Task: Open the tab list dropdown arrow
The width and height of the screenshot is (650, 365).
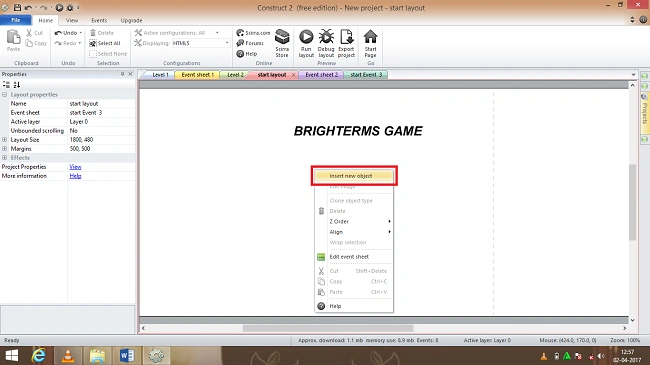Action: [633, 75]
